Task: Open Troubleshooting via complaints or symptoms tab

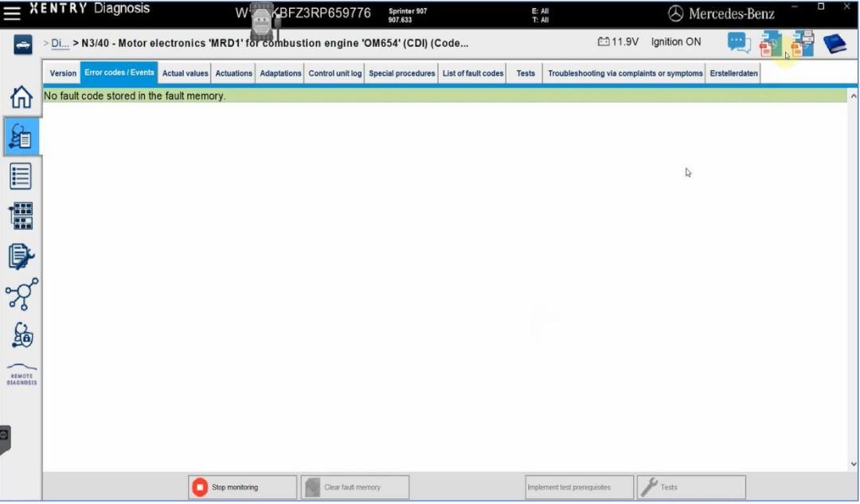Action: pos(625,73)
